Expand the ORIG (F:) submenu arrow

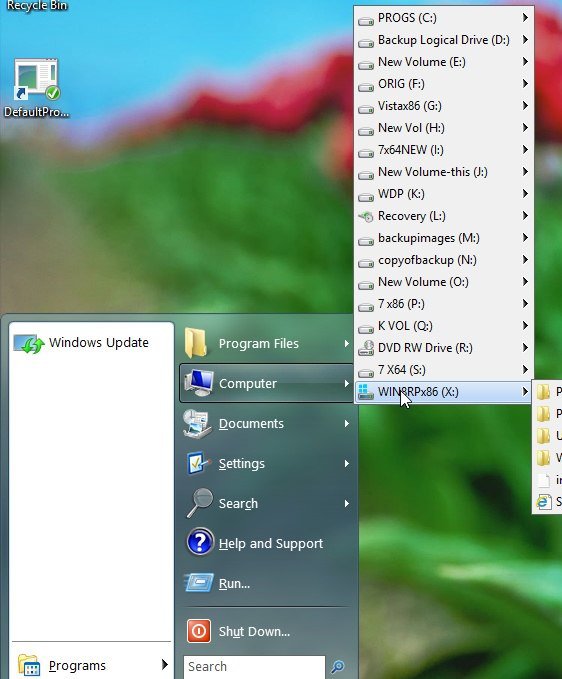tap(525, 83)
